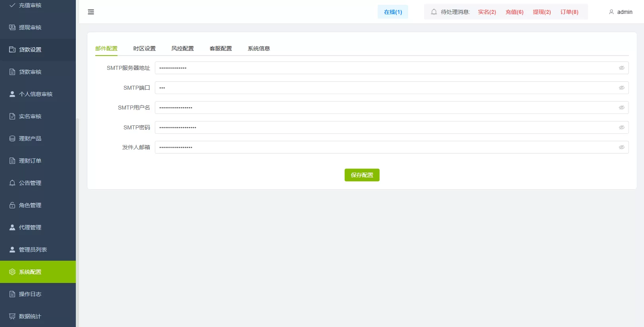This screenshot has height=327, width=644.
Task: Click the admin user avatar icon
Action: click(611, 12)
